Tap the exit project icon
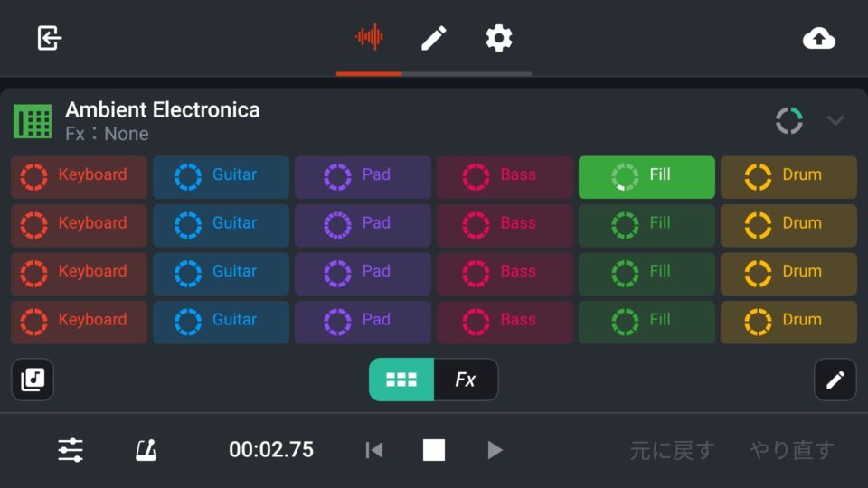 tap(49, 38)
